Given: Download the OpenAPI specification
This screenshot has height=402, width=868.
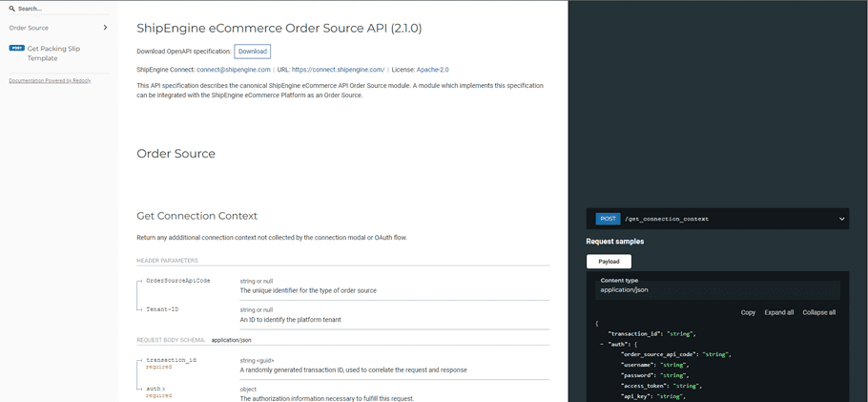Looking at the screenshot, I should pyautogui.click(x=253, y=52).
